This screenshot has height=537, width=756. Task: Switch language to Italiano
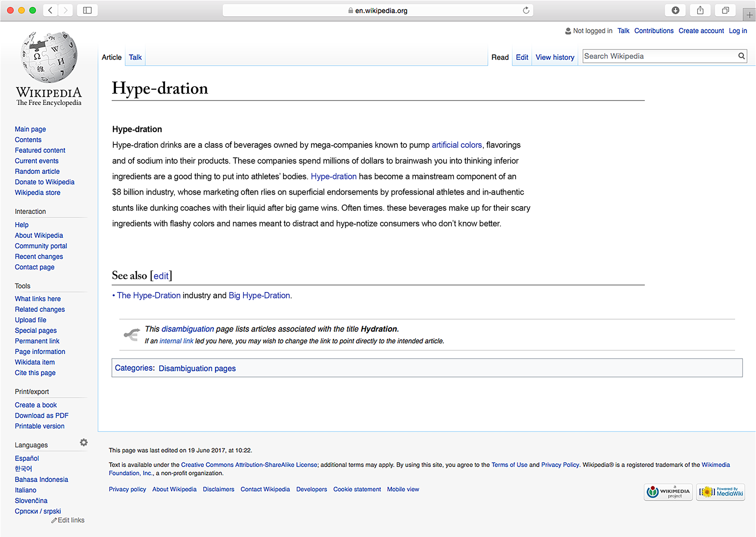pos(26,490)
